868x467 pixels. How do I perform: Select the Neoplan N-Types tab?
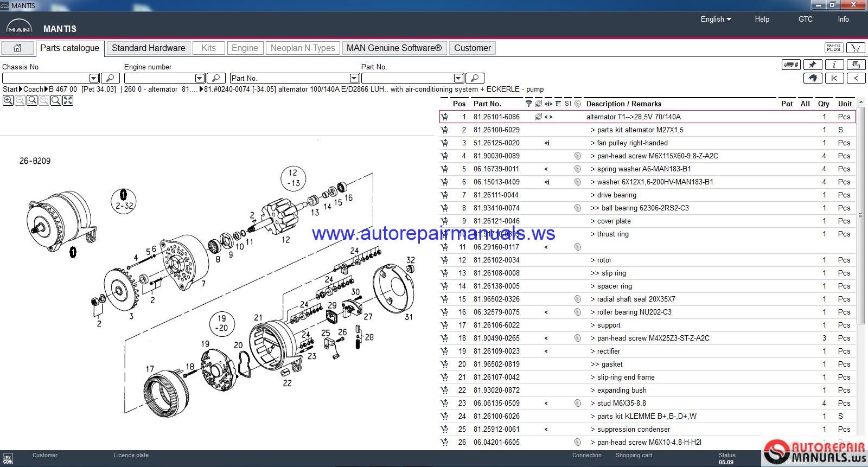pyautogui.click(x=303, y=48)
